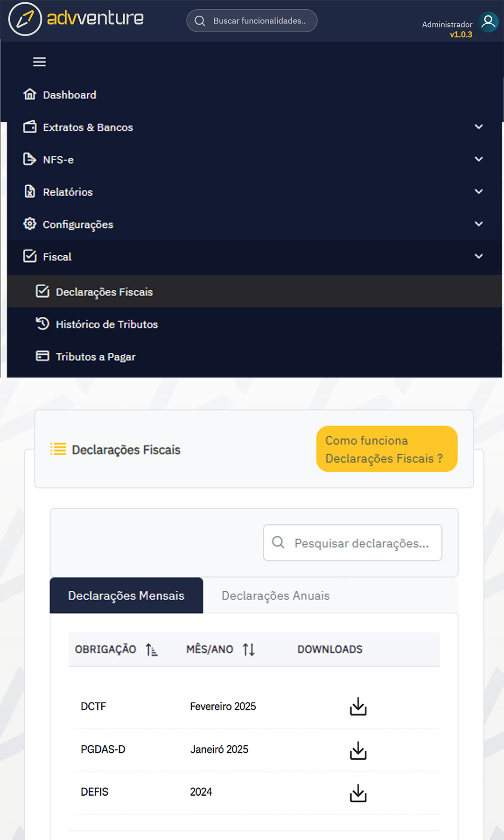Click Como funciona Declarações Fiscais button
The height and width of the screenshot is (840, 504).
(386, 449)
